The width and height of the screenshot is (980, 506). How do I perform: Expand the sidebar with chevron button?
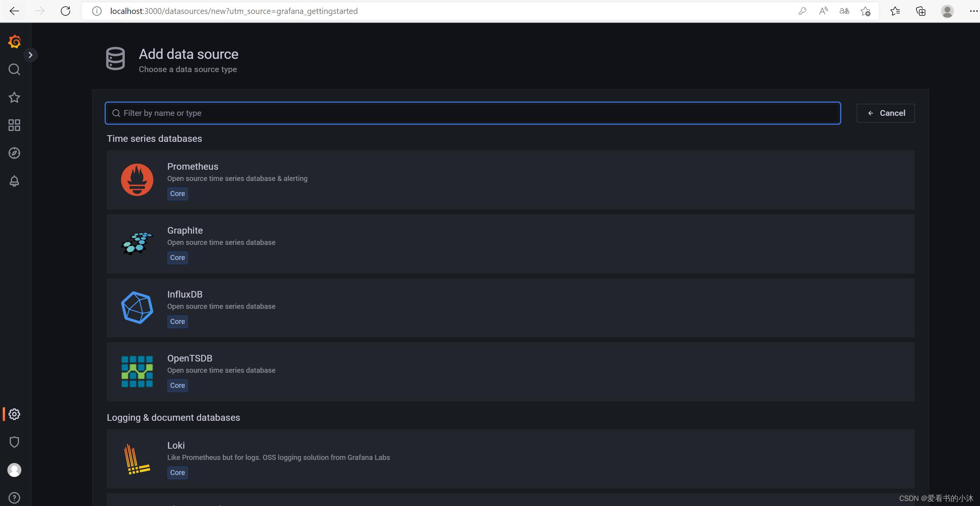click(x=30, y=55)
